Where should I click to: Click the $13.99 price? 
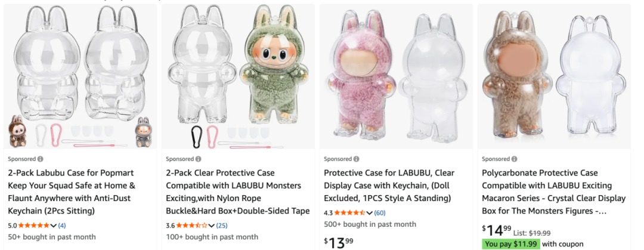[339, 242]
